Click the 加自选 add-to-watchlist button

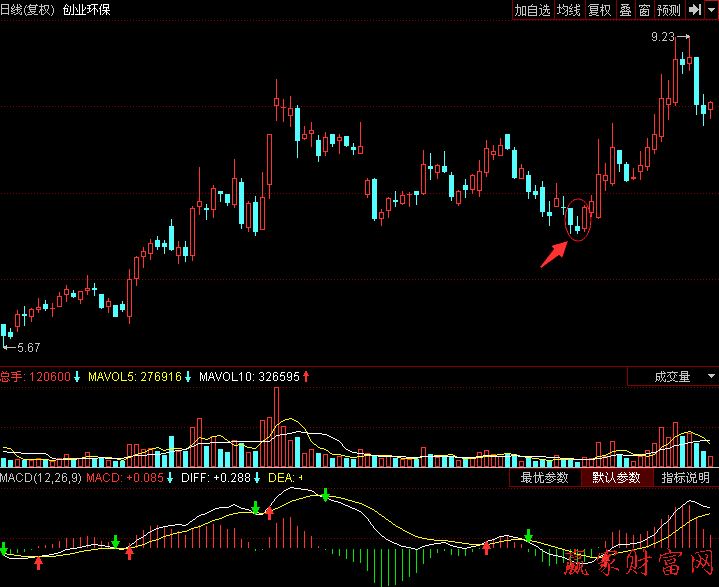pyautogui.click(x=533, y=10)
